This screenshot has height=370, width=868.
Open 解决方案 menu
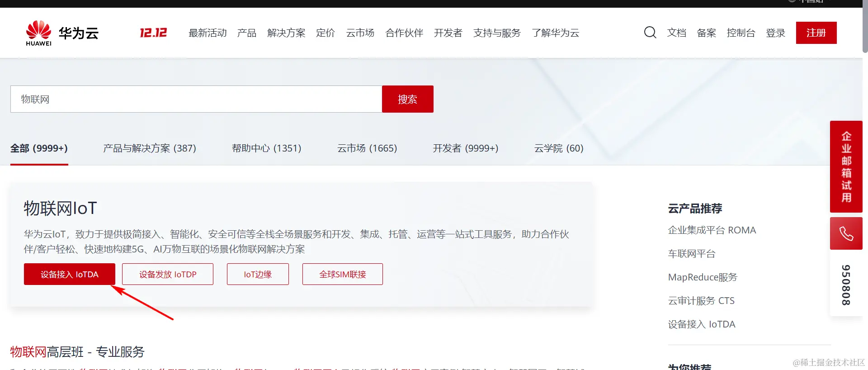click(286, 33)
